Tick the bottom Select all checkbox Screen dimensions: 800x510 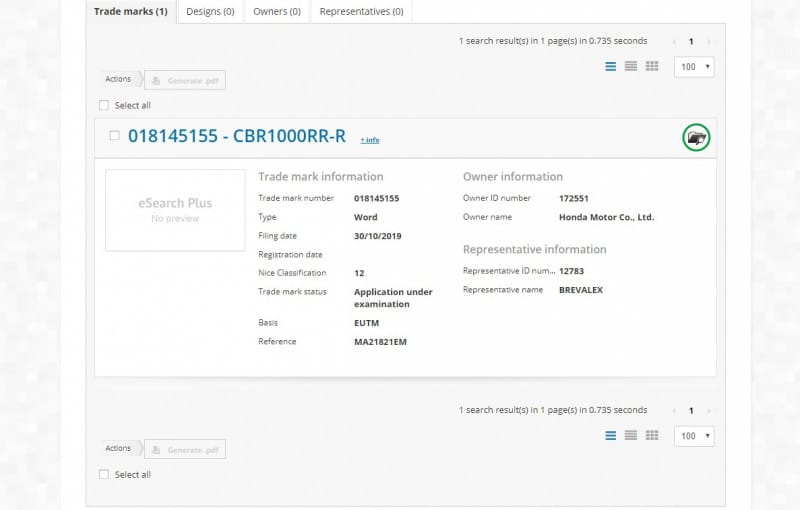pos(104,474)
